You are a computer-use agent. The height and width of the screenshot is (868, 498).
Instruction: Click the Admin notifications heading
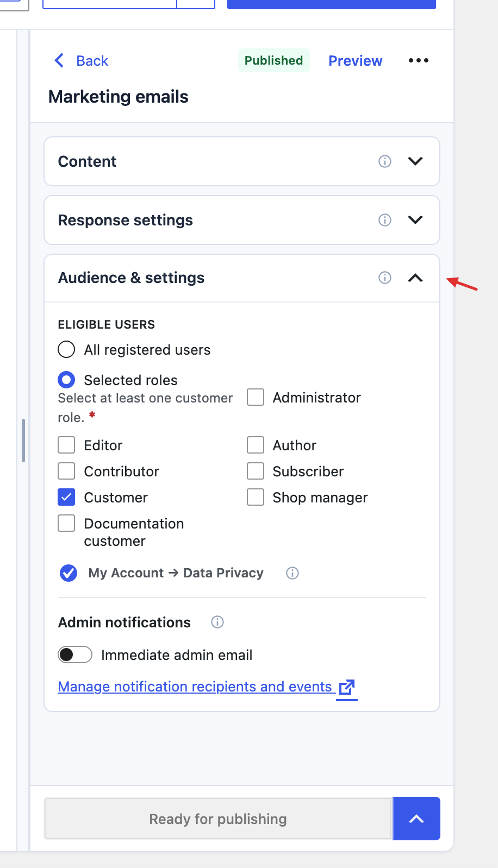click(x=124, y=622)
